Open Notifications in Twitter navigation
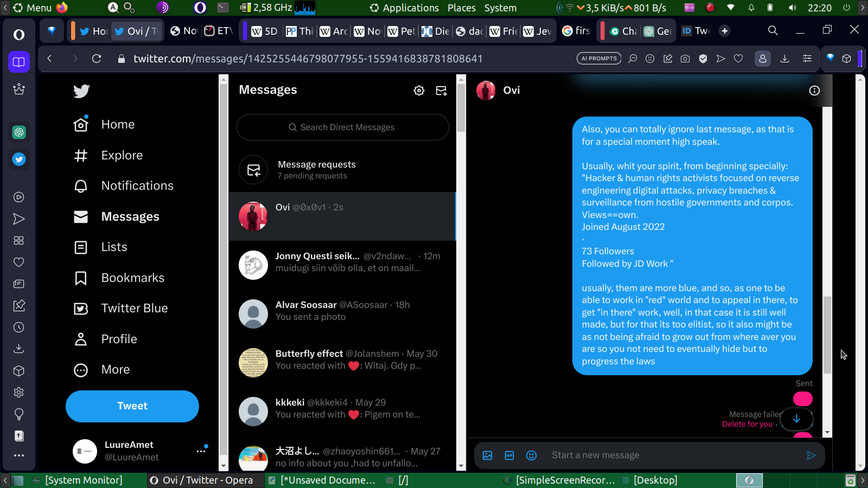Viewport: 868px width, 488px height. [124, 186]
